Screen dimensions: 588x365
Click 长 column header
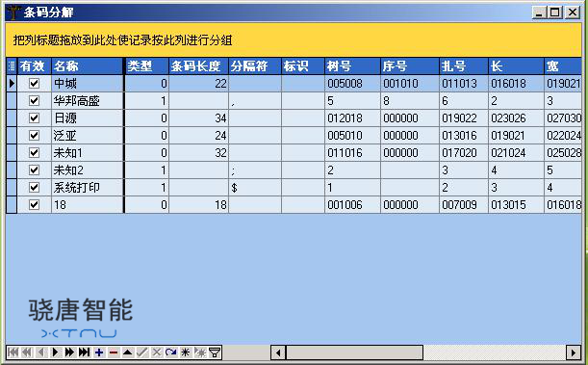(517, 66)
